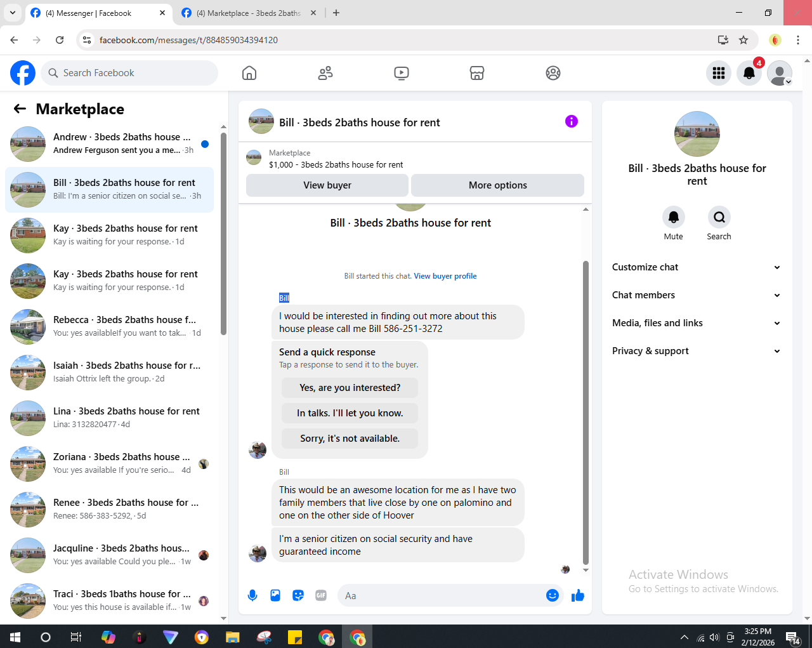812x648 pixels.
Task: Click the message input field Aa
Action: pyautogui.click(x=441, y=595)
